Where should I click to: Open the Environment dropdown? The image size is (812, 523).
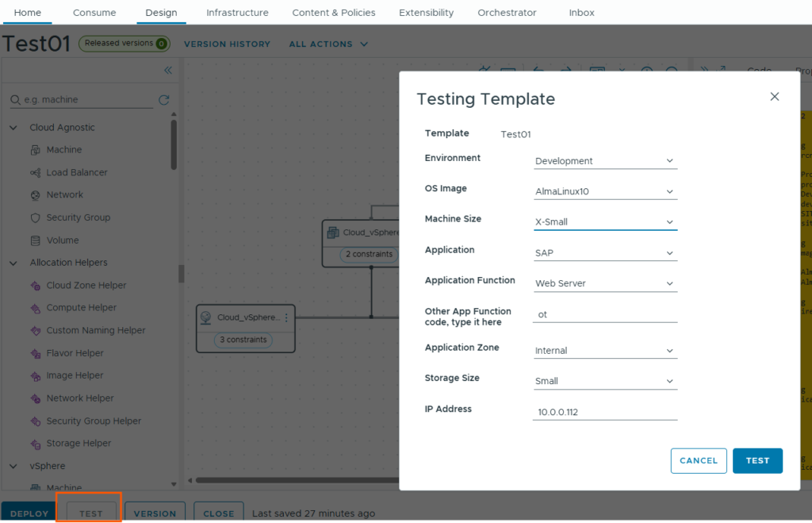coord(605,161)
